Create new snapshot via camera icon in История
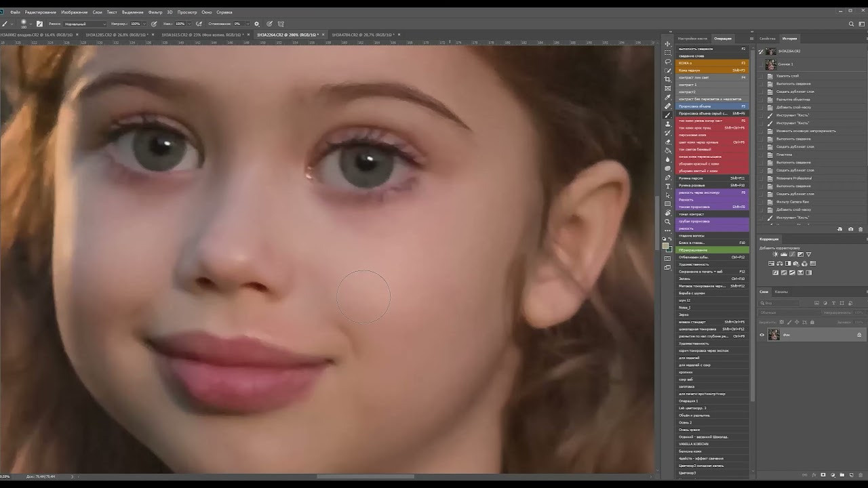 coord(850,228)
